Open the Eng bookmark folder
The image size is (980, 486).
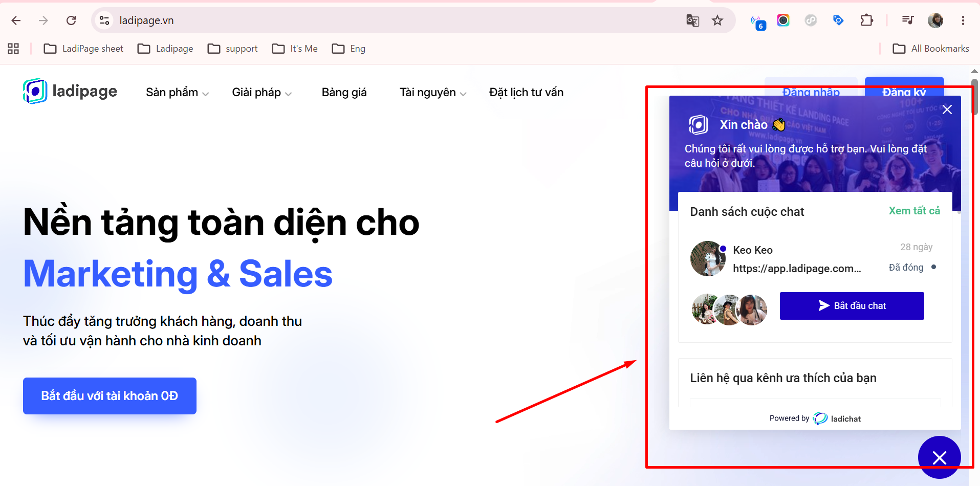click(x=349, y=49)
